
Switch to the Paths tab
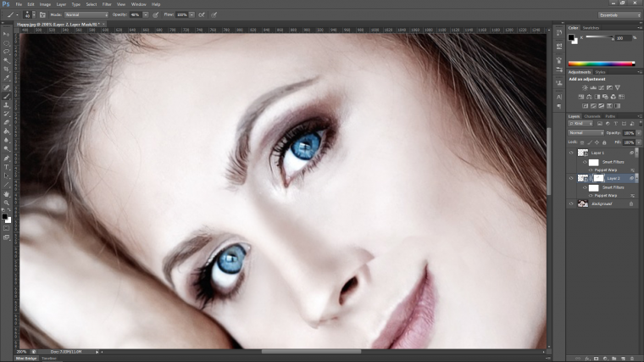click(610, 116)
